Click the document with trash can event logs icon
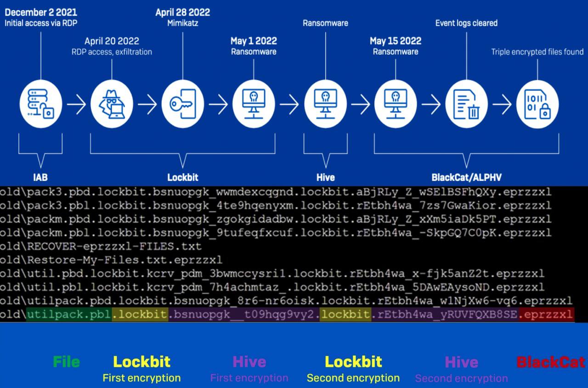The image size is (588, 388). pos(467,105)
